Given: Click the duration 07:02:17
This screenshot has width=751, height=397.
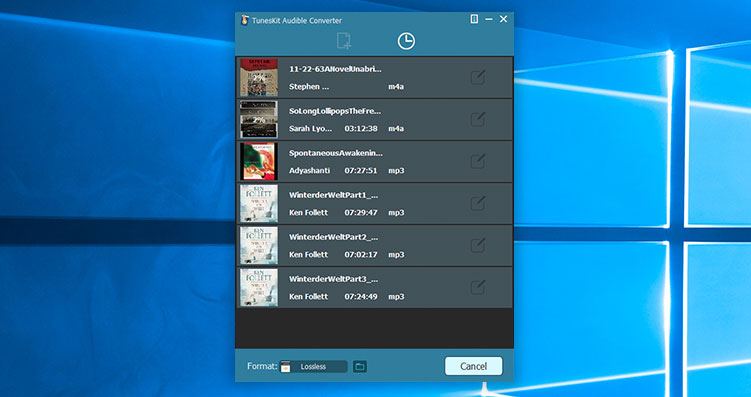Looking at the screenshot, I should (361, 255).
